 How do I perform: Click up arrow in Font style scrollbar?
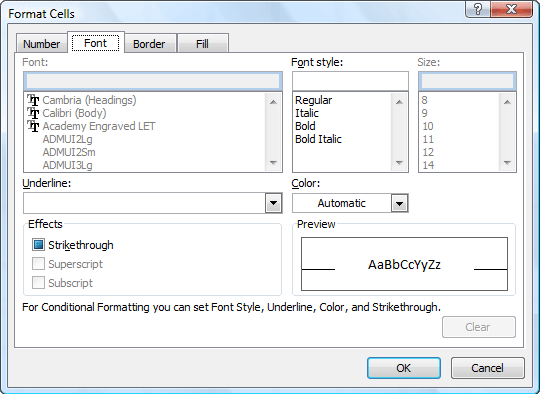399,102
